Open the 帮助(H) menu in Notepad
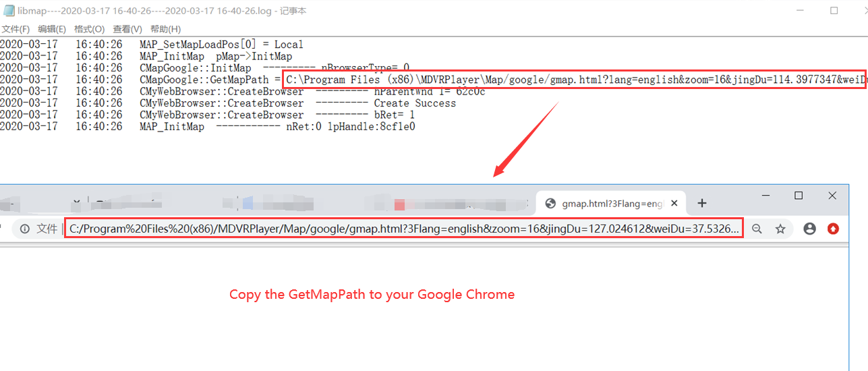Viewport: 868px width, 371px height. 165,29
